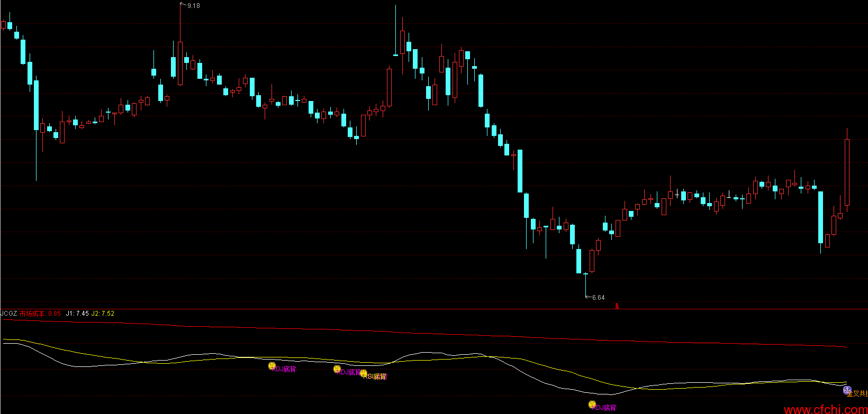Click the 市场成本: 8.85 readout
Screen dimensions: 868x414
point(40,314)
